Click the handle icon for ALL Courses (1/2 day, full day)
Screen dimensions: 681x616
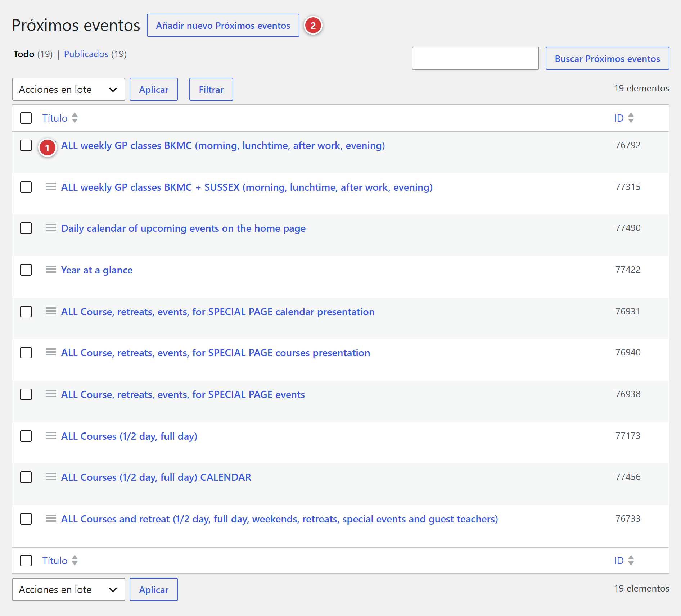click(x=51, y=436)
